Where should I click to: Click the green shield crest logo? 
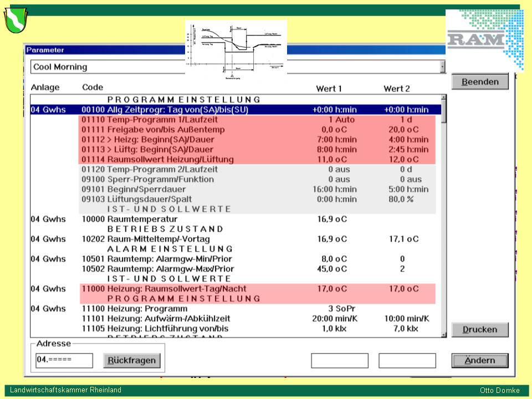[x=15, y=19]
